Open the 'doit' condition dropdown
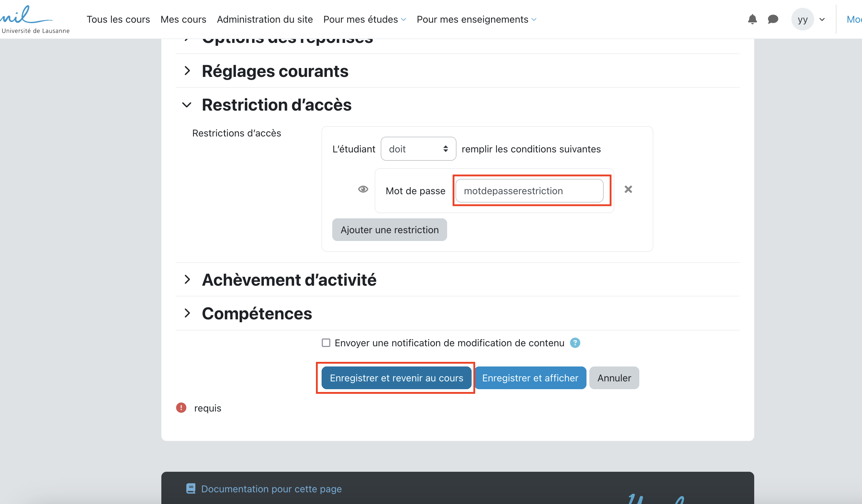This screenshot has width=862, height=504. [x=418, y=149]
